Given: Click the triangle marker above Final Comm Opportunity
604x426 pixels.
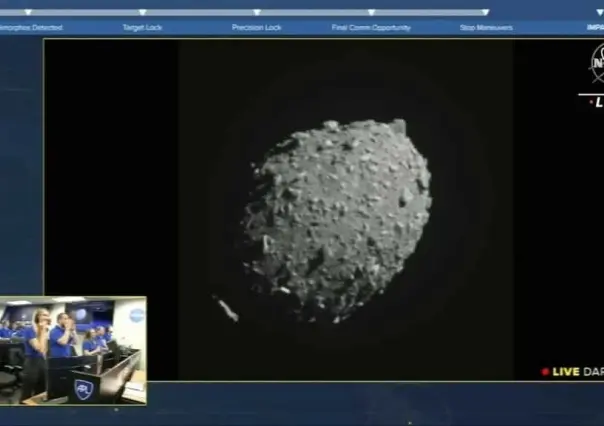Looking at the screenshot, I should [371, 12].
